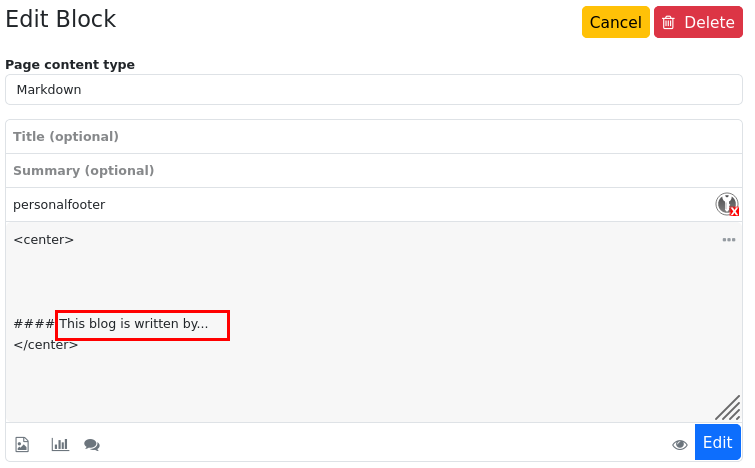Toggle preview with the eye icon

(x=680, y=444)
